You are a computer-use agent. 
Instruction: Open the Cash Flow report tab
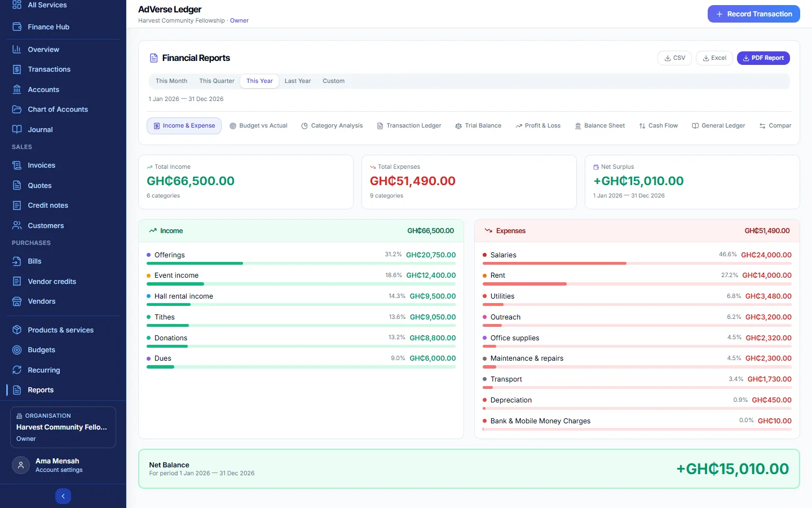coord(658,126)
